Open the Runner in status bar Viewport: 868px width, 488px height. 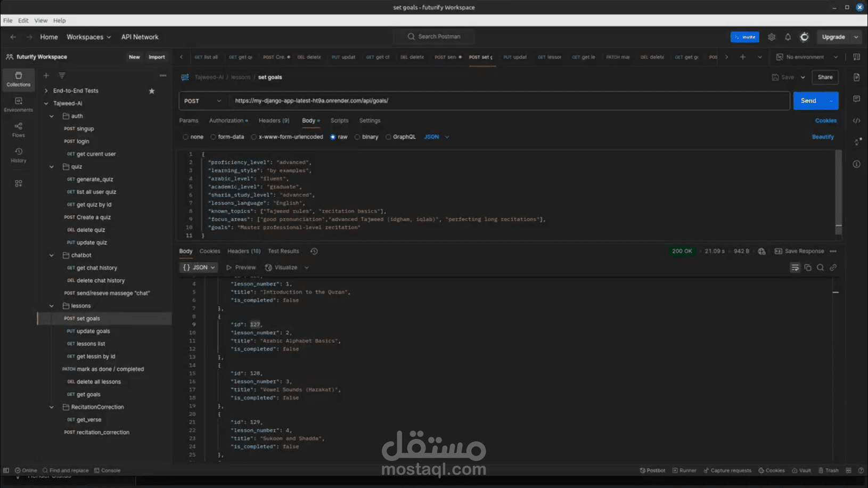pos(685,470)
